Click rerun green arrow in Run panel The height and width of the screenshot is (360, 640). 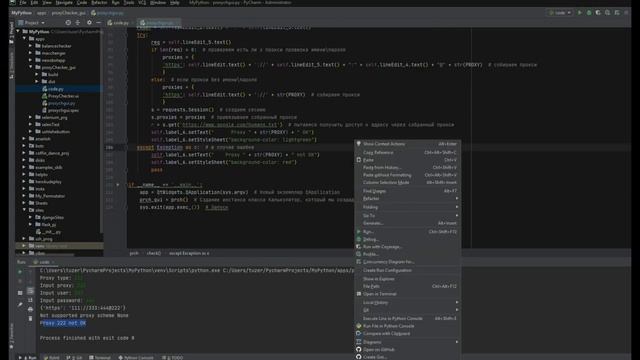[x=20, y=271]
